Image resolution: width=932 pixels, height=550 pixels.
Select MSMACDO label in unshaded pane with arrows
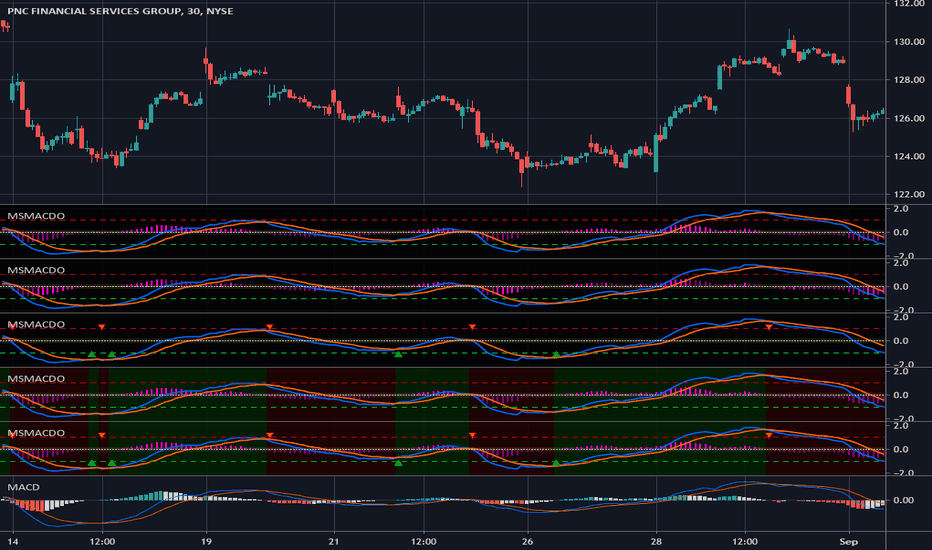click(x=36, y=325)
